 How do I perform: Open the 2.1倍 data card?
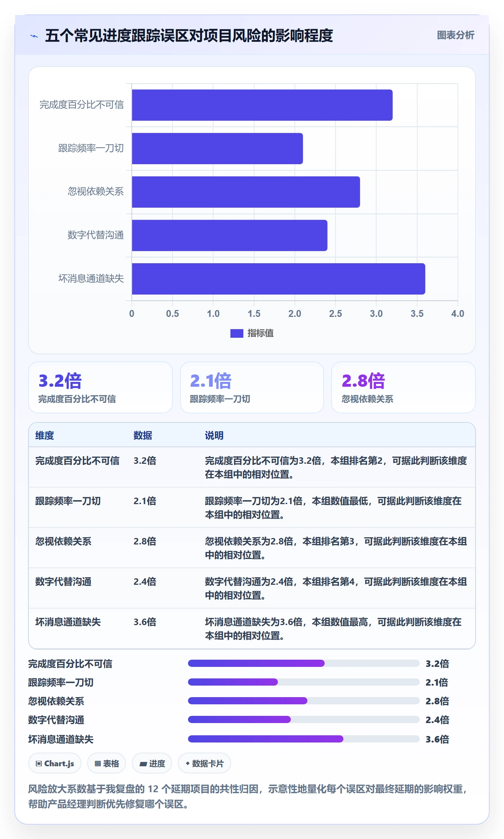point(252,387)
